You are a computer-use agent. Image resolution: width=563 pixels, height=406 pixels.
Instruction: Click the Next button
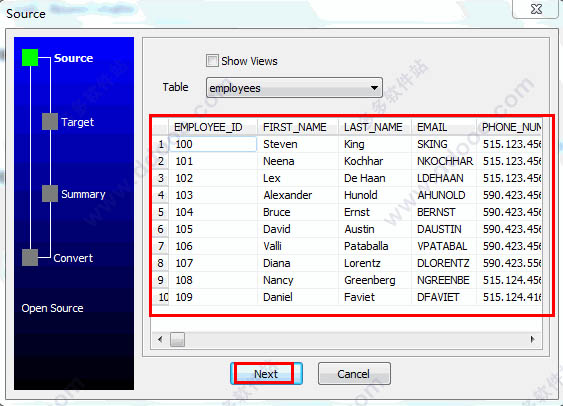[x=266, y=374]
